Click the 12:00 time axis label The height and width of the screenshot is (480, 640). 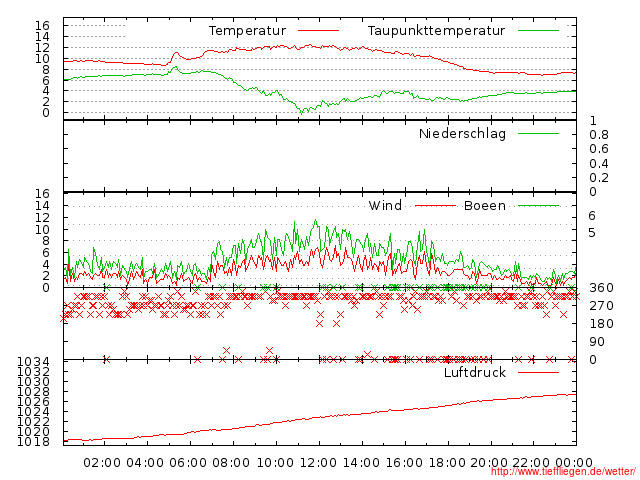click(318, 463)
